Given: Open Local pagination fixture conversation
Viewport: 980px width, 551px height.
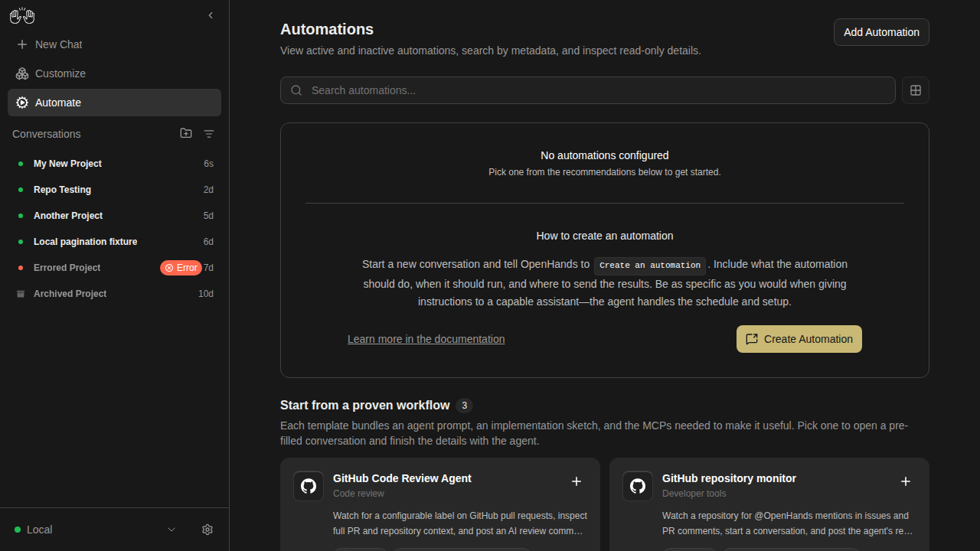Looking at the screenshot, I should pyautogui.click(x=114, y=242).
